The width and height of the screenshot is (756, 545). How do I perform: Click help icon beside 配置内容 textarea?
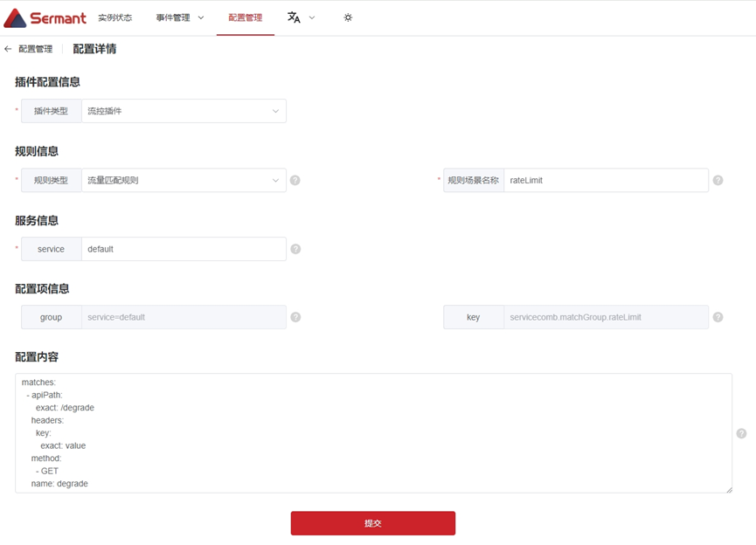tap(741, 433)
